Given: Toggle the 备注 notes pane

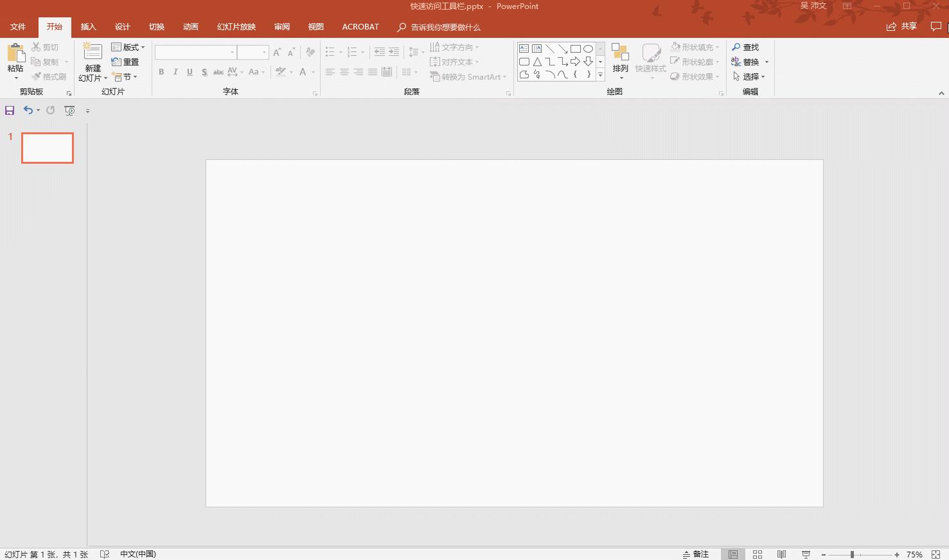Looking at the screenshot, I should click(x=696, y=554).
